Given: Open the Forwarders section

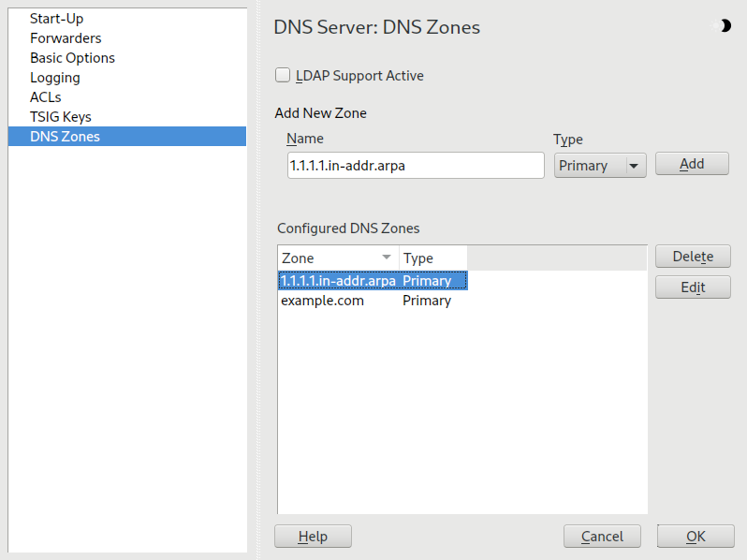Looking at the screenshot, I should coord(66,38).
